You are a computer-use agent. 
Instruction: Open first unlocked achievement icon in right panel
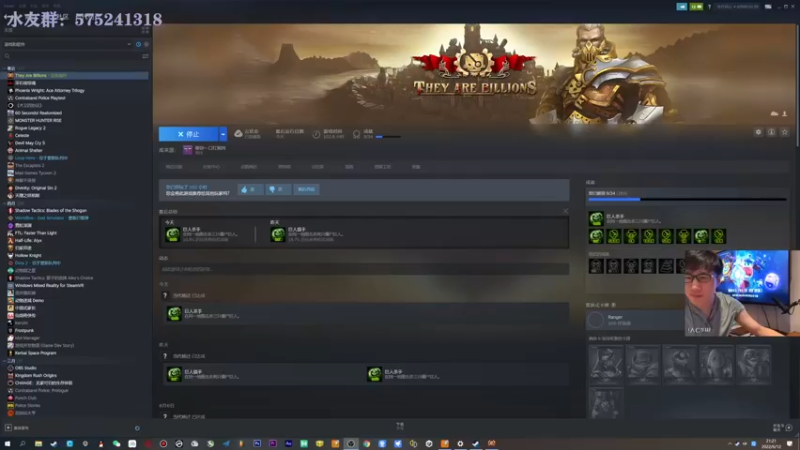click(596, 236)
